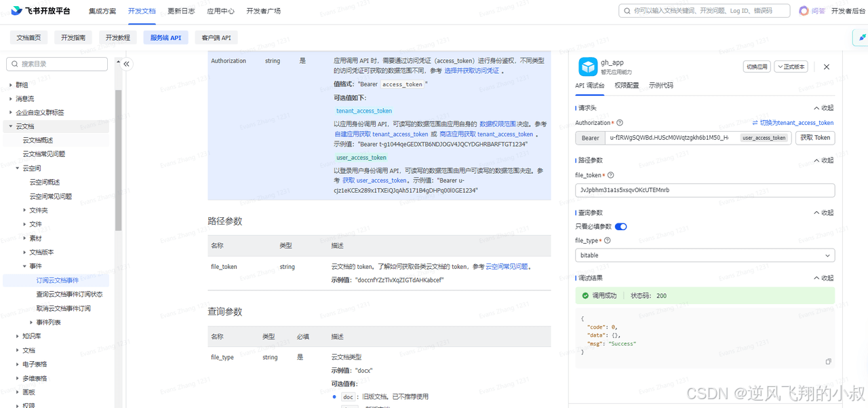Screen dimensions: 868x408
Task: Open 更新日志 in the top navigation
Action: coord(181,11)
